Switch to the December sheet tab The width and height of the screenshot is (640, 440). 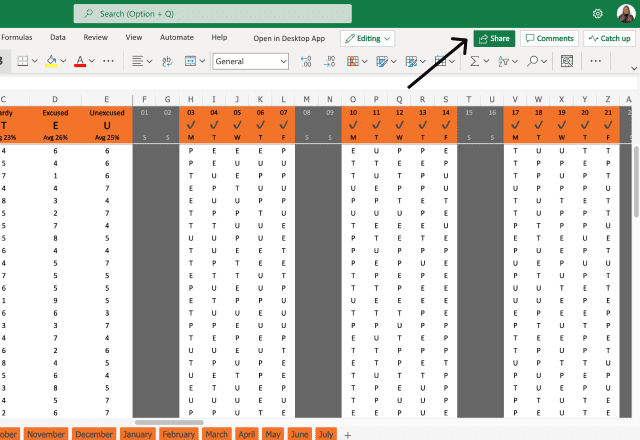[x=94, y=434]
